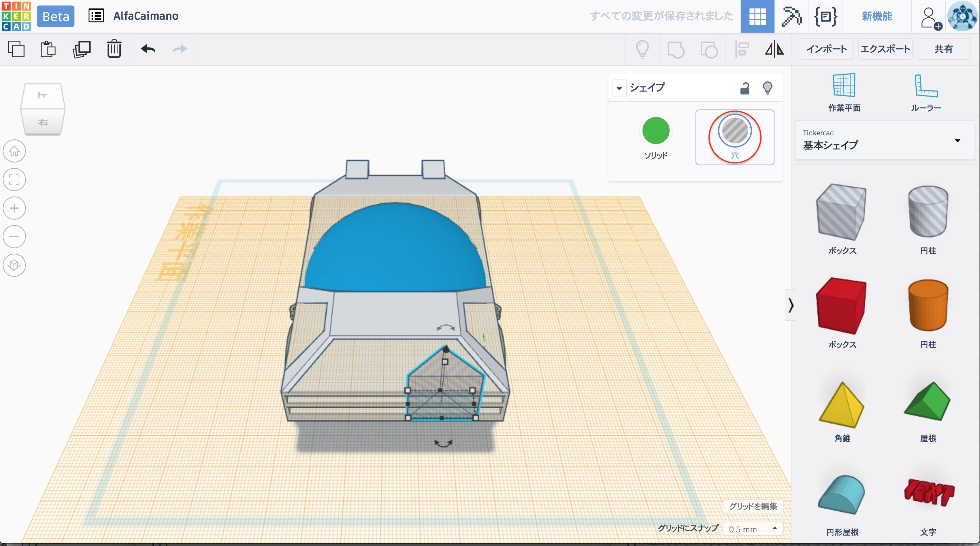The width and height of the screenshot is (980, 546).
Task: Open the 新機能 menu
Action: pos(877,16)
